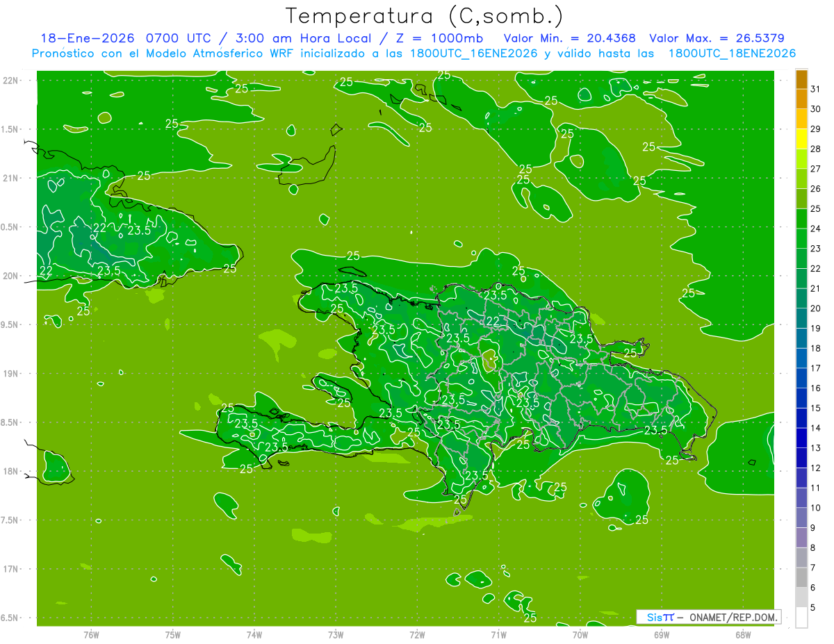Click the '21' colorbar scale label

[817, 288]
